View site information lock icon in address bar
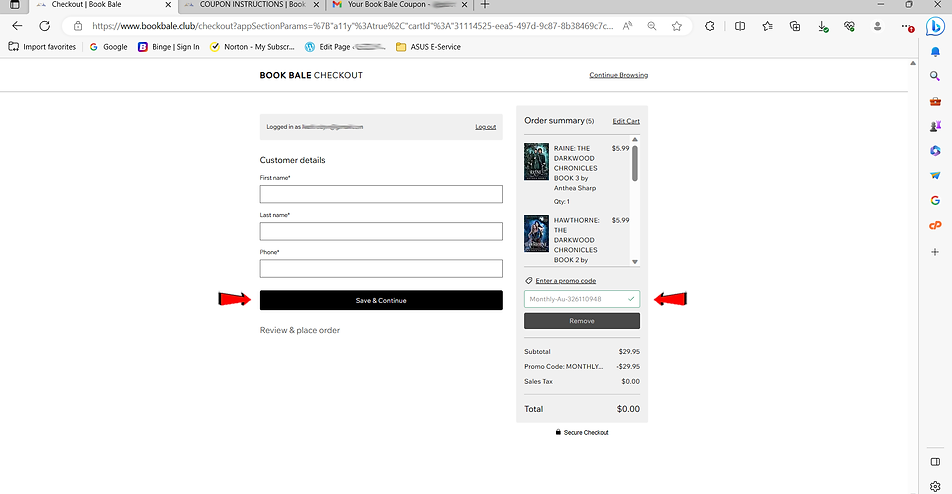Image resolution: width=952 pixels, height=494 pixels. [x=77, y=26]
